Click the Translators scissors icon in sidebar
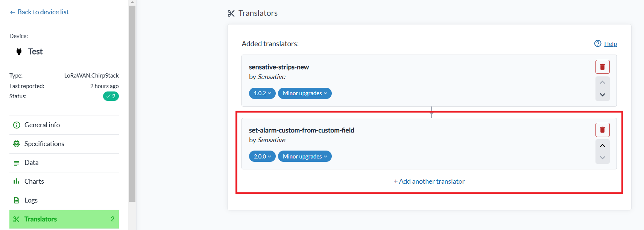Image resolution: width=644 pixels, height=230 pixels. click(x=16, y=219)
